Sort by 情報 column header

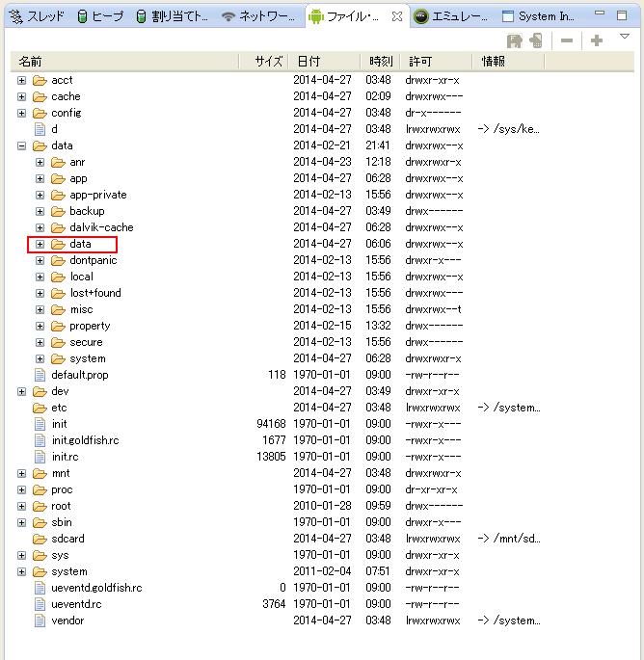pyautogui.click(x=508, y=62)
